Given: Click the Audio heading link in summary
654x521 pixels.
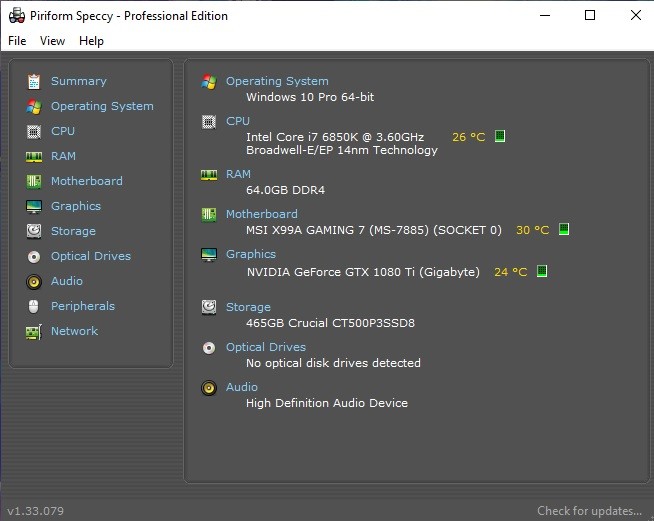Looking at the screenshot, I should coord(242,387).
